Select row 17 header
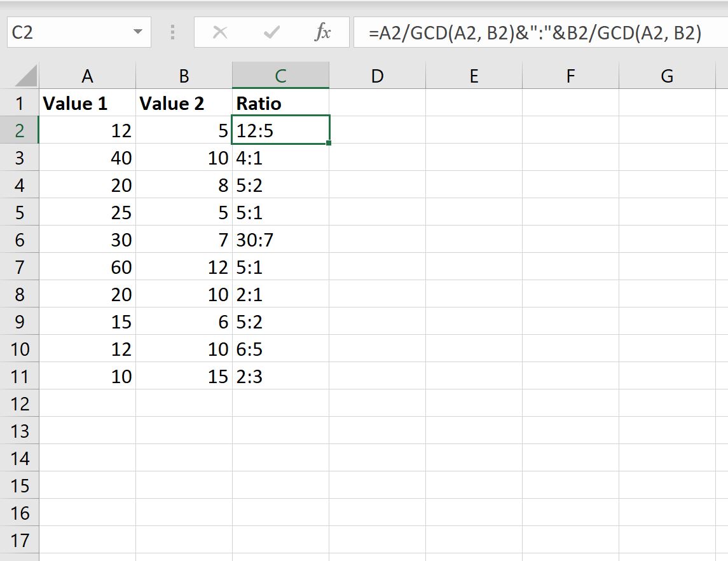 (20, 540)
